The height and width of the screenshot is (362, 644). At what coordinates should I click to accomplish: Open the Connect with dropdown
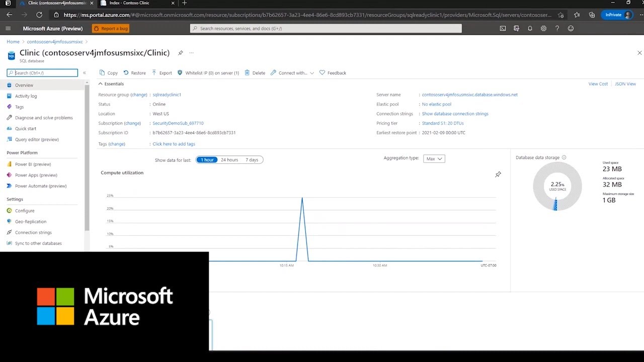click(x=292, y=73)
